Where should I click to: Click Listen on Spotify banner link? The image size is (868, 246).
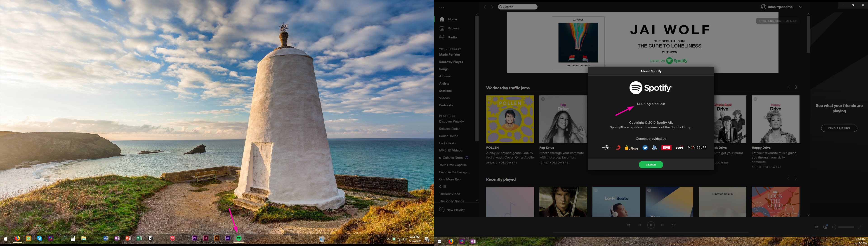pyautogui.click(x=669, y=61)
